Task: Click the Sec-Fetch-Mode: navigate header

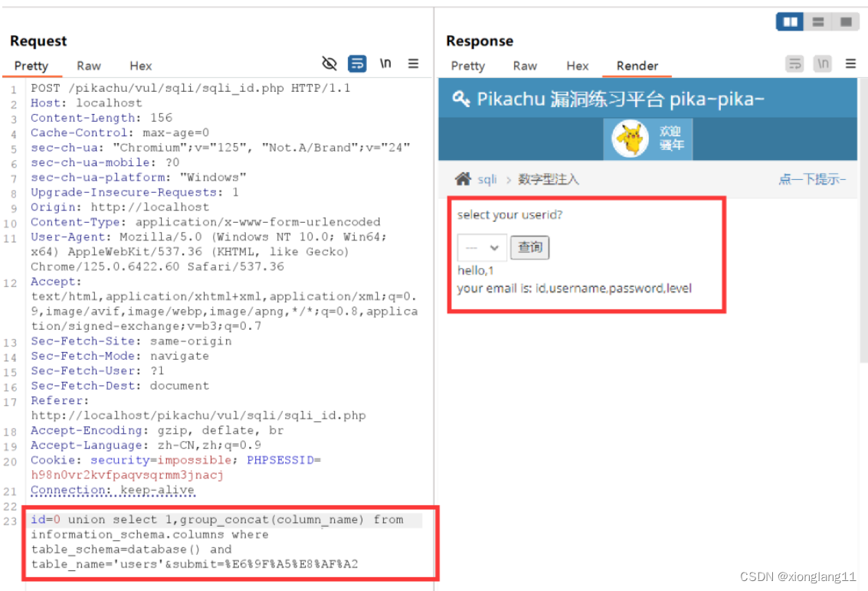Action: pos(120,356)
